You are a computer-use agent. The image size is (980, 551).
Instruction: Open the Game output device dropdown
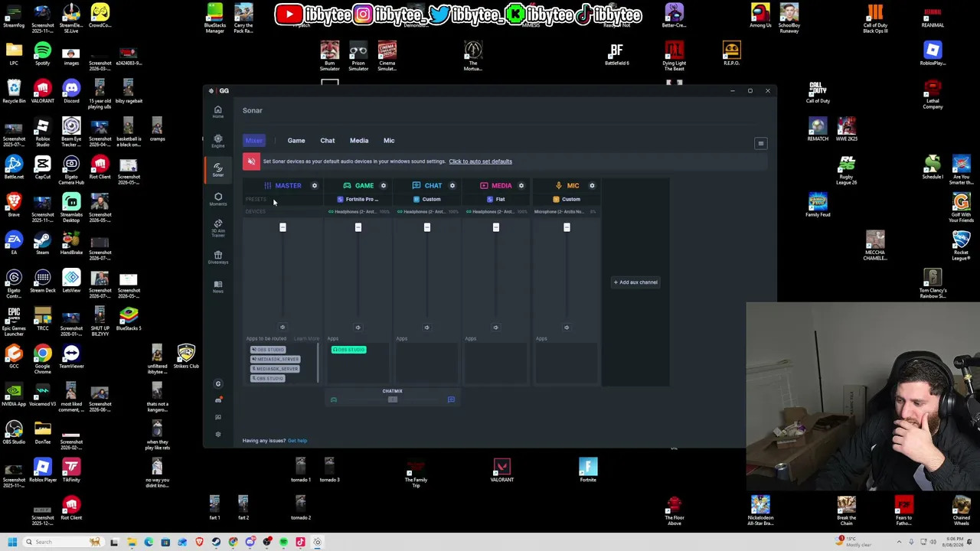[x=358, y=211]
